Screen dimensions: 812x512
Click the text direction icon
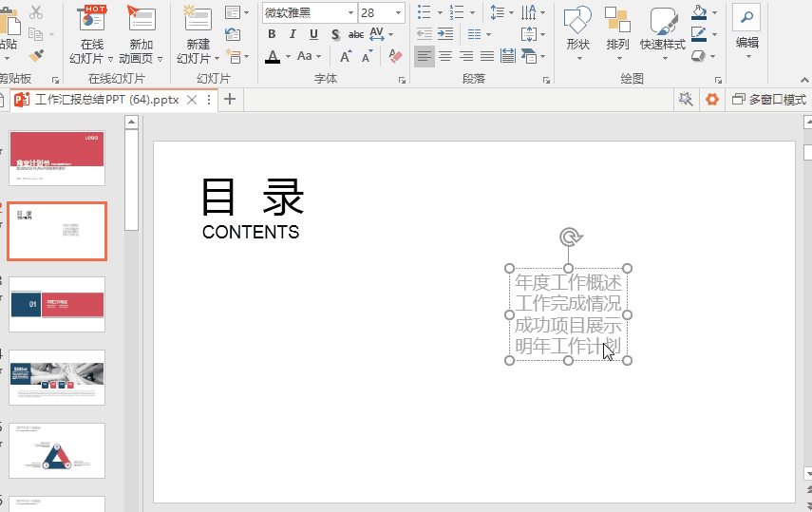pyautogui.click(x=529, y=12)
